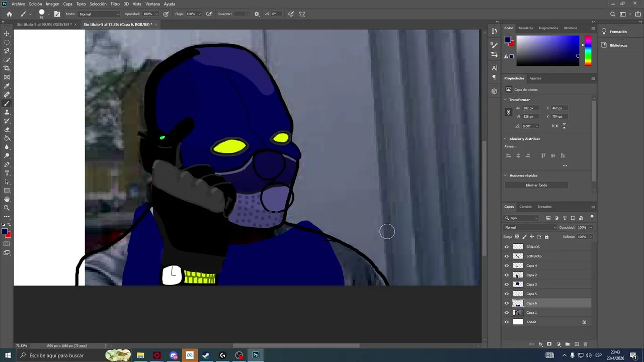644x362 pixels.
Task: Hide the SOMBRAS layer
Action: coord(507,256)
